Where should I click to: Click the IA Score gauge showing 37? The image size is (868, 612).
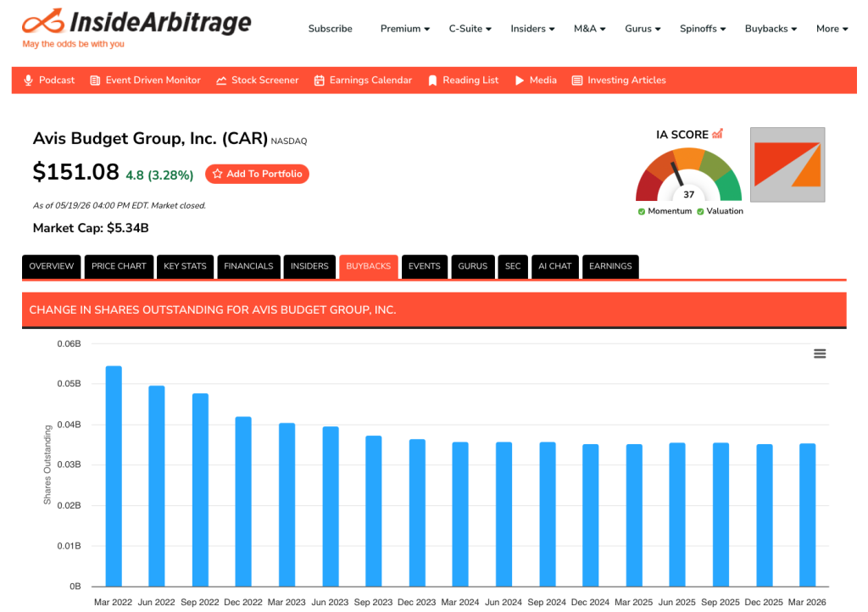688,175
